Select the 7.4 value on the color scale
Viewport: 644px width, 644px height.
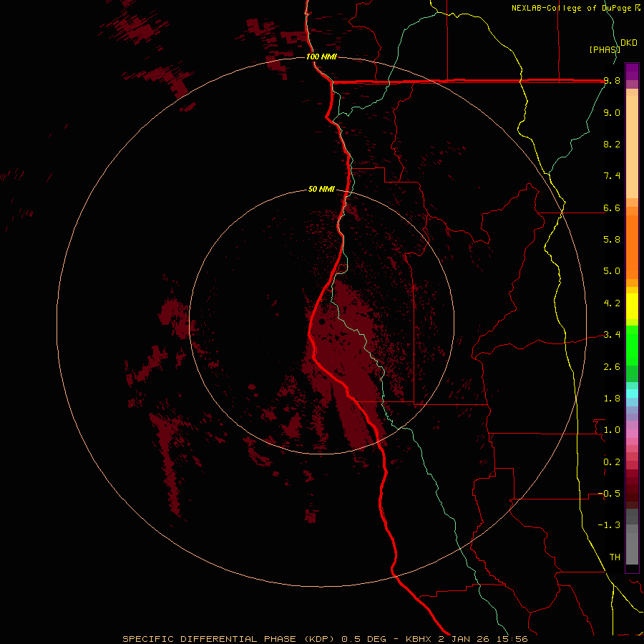coord(612,176)
